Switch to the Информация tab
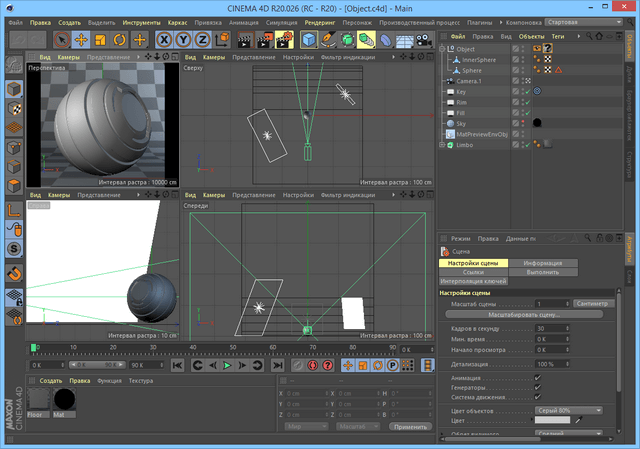Viewport: 640px width, 449px height. (543, 263)
